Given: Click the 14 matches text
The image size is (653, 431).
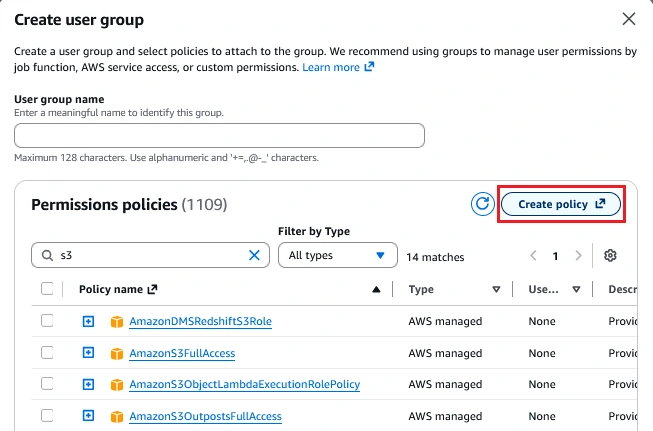Looking at the screenshot, I should (x=435, y=257).
